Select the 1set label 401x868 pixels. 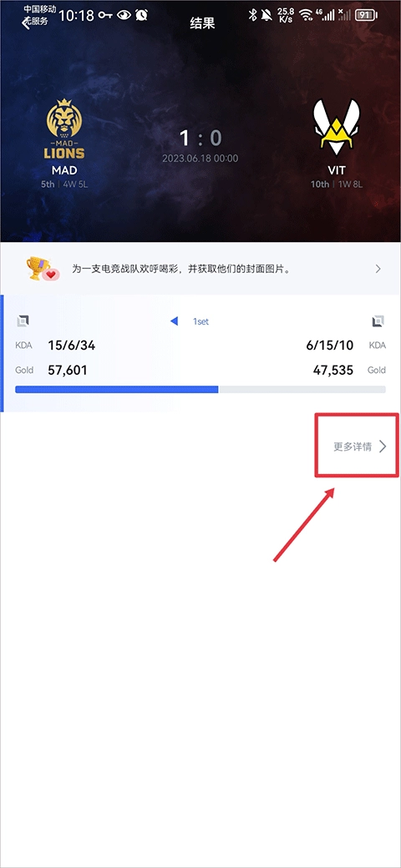tap(200, 321)
